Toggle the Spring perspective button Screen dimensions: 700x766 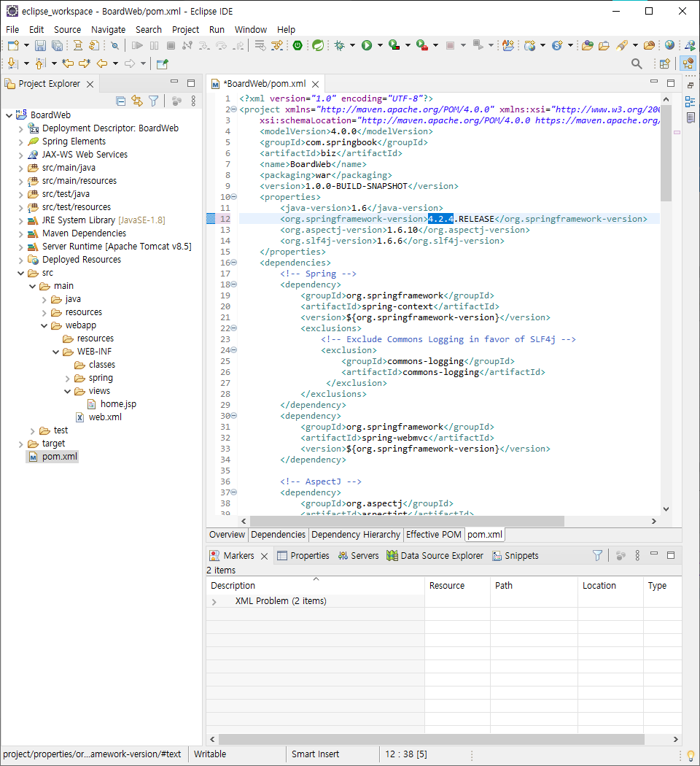[688, 63]
